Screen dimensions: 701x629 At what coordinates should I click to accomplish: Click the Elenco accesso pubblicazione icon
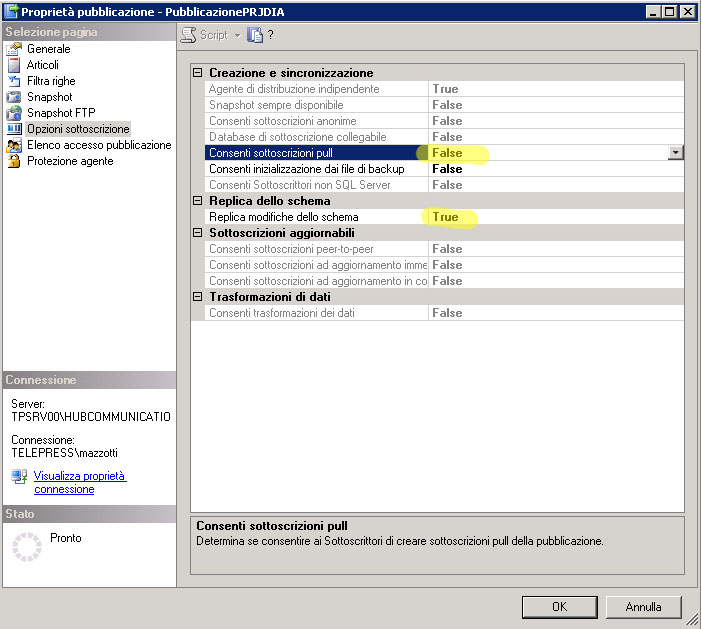[14, 145]
